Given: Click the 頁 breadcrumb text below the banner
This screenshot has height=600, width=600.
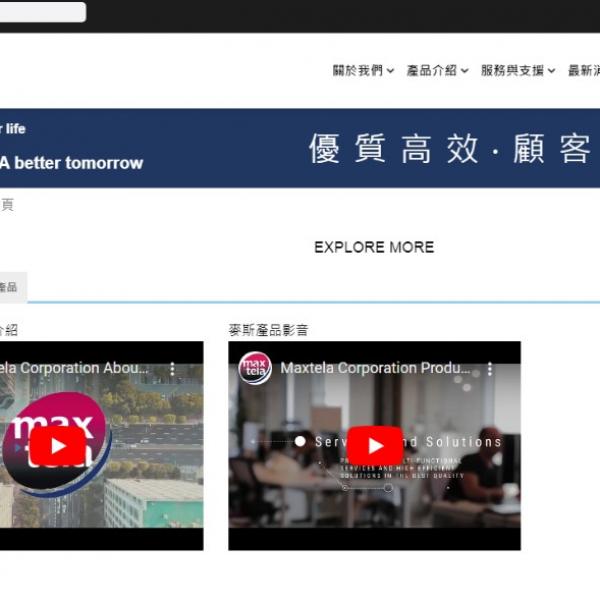Looking at the screenshot, I should (x=7, y=205).
